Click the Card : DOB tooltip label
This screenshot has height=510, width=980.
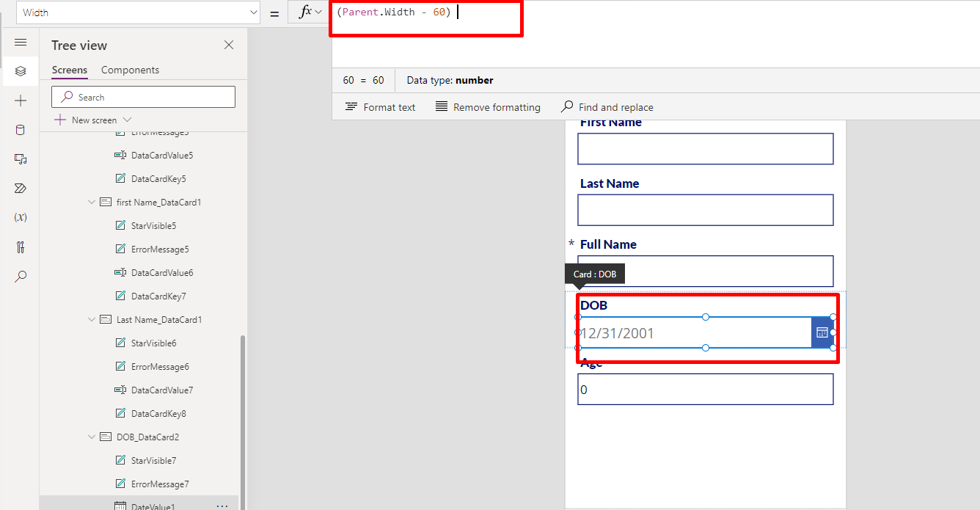point(595,274)
